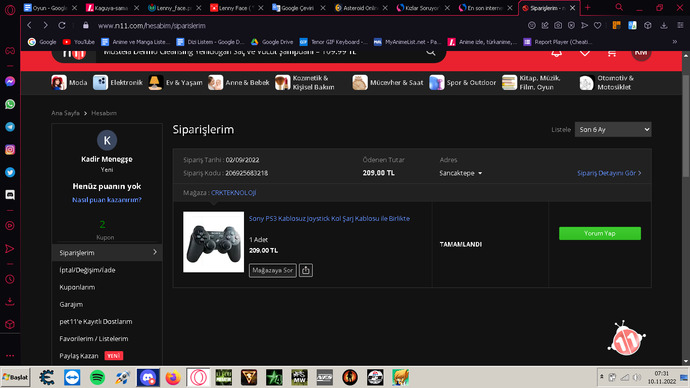The height and width of the screenshot is (388, 690).
Task: Click the search magnifier in n11 search bar
Action: 431,53
